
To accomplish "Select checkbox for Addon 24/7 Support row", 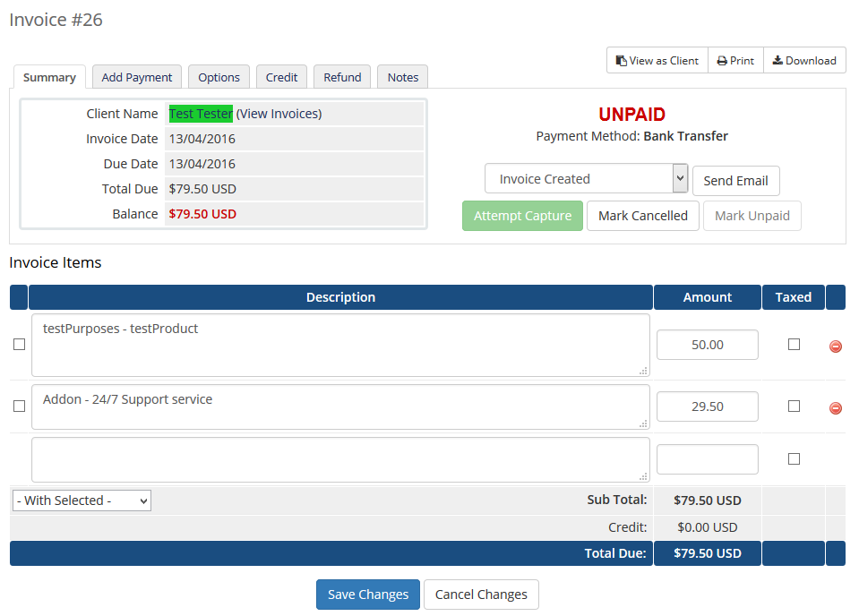I will point(19,406).
